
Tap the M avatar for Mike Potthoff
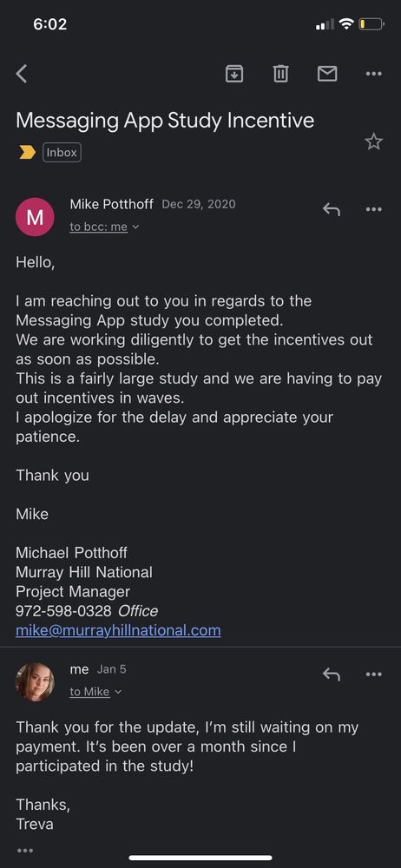[x=35, y=217]
